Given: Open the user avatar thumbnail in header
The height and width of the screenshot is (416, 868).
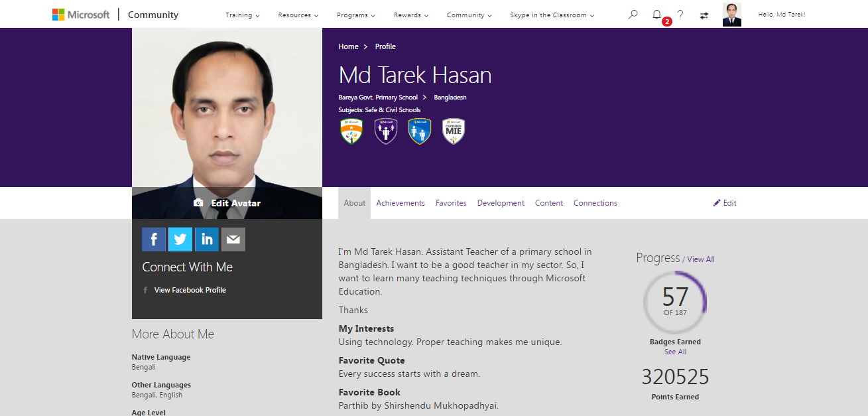Looking at the screenshot, I should point(732,15).
